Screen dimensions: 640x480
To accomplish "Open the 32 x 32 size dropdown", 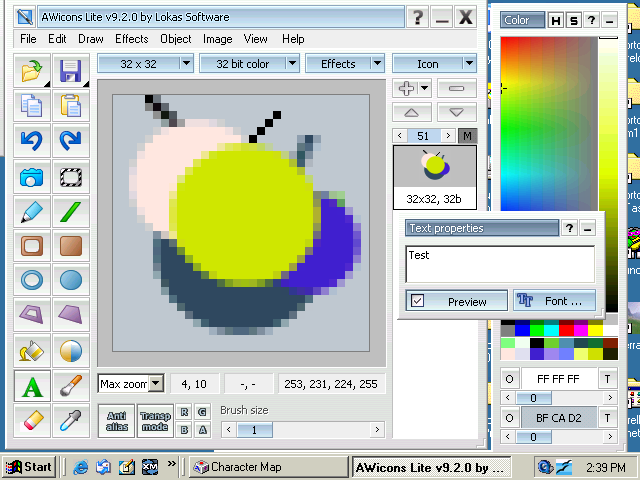I will pos(146,64).
